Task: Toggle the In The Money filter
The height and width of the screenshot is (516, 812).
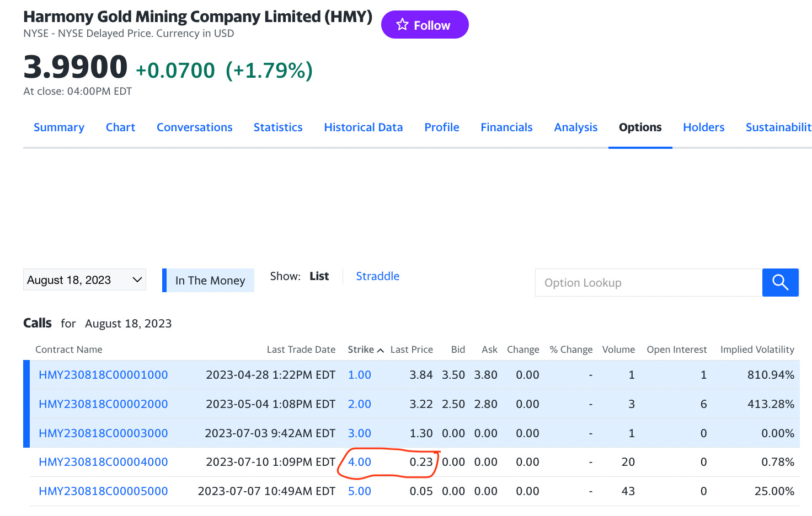Action: pyautogui.click(x=209, y=281)
